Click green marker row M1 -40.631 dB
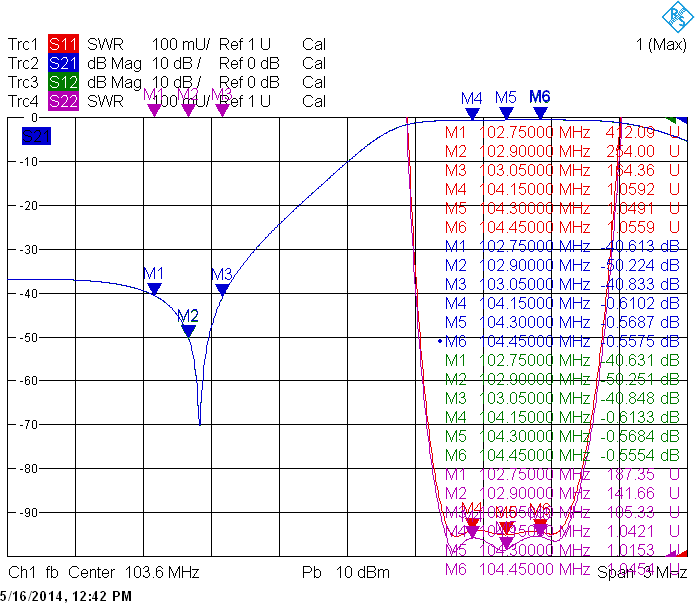695x613 pixels. 562,360
